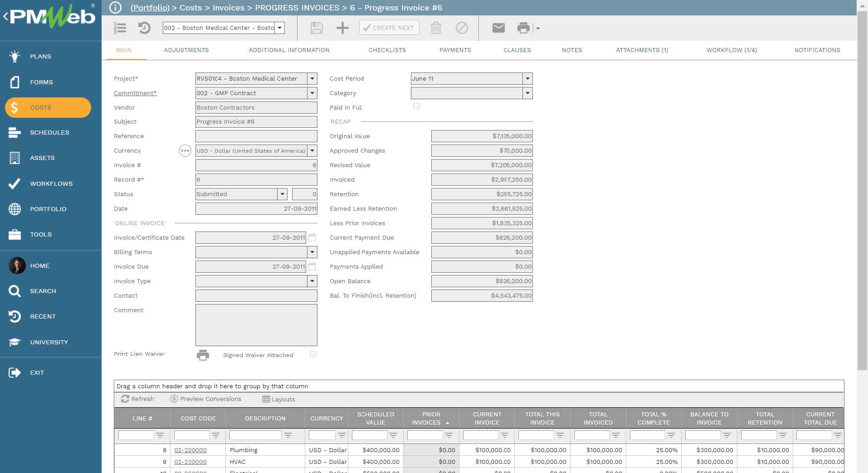The image size is (868, 473).
Task: Click the Create Next button
Action: click(389, 28)
